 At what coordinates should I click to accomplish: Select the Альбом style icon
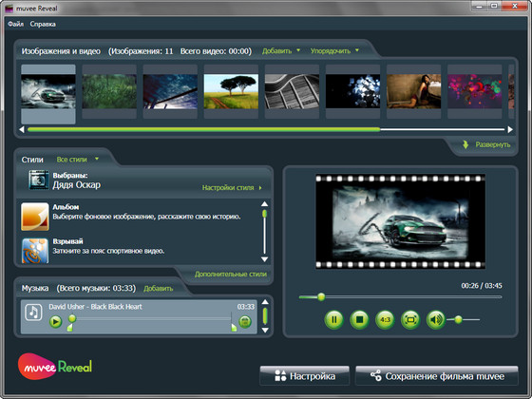35,217
